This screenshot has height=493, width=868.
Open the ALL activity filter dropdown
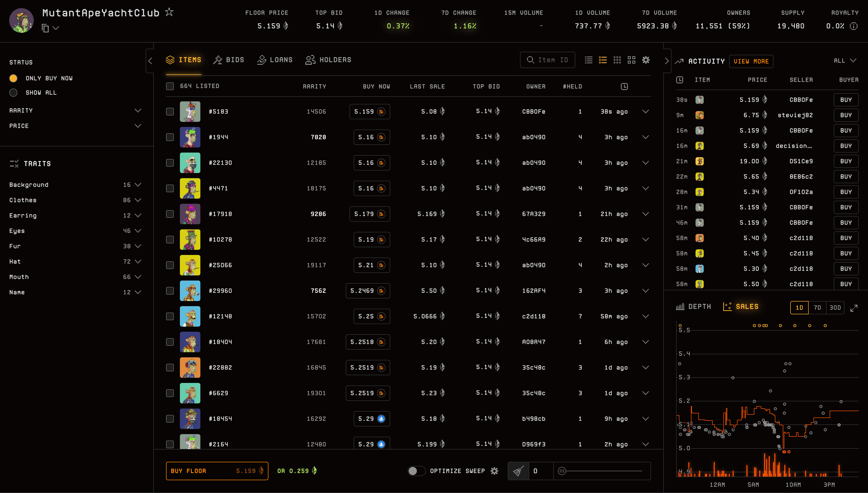pyautogui.click(x=845, y=61)
